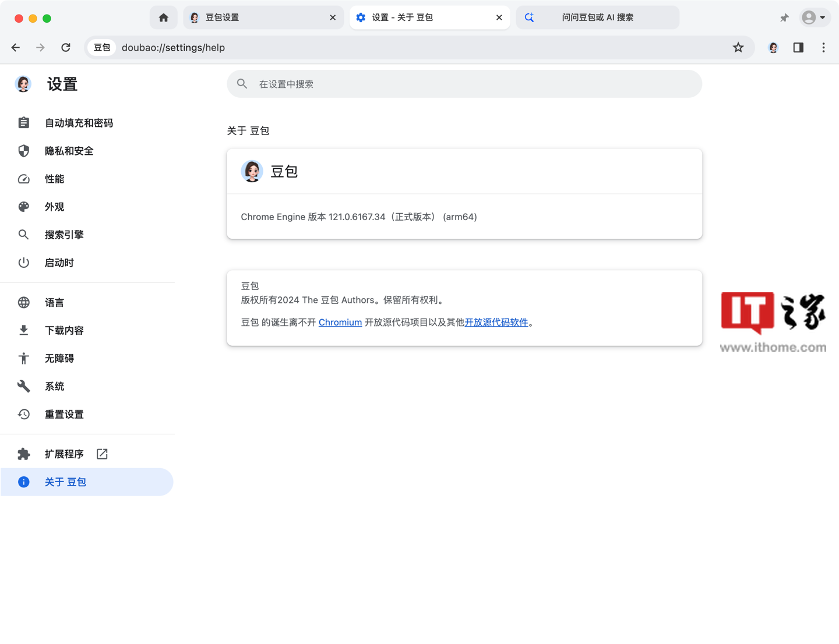Screen dimensions: 839x644
Task: Go back with the back arrow
Action: coord(16,48)
